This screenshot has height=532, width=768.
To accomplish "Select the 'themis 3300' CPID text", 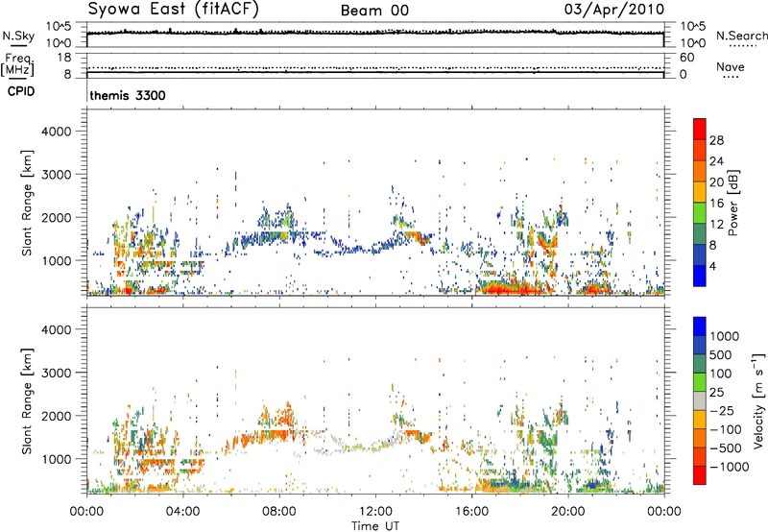I will coord(128,95).
